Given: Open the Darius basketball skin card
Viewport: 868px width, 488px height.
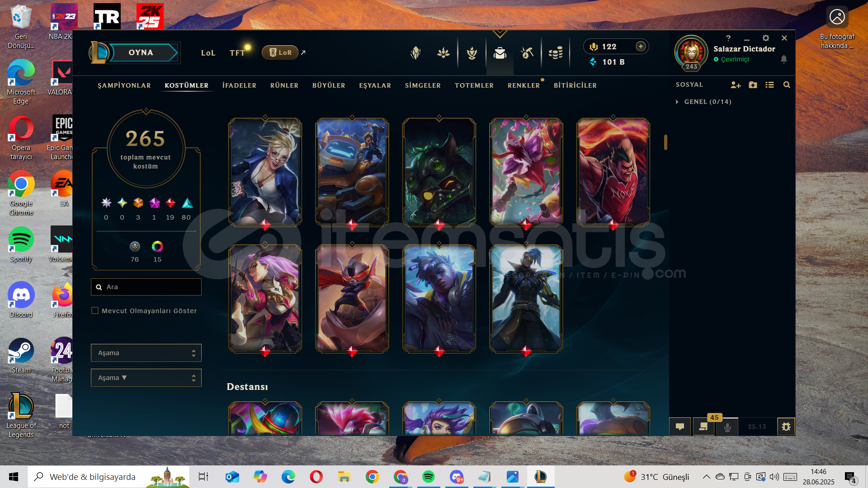Looking at the screenshot, I should tap(613, 172).
